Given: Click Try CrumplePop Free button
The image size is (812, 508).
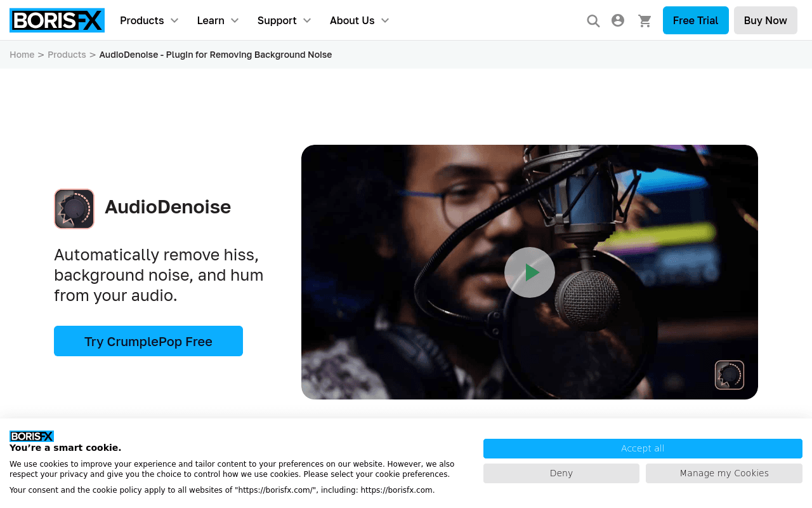Looking at the screenshot, I should (x=148, y=341).
